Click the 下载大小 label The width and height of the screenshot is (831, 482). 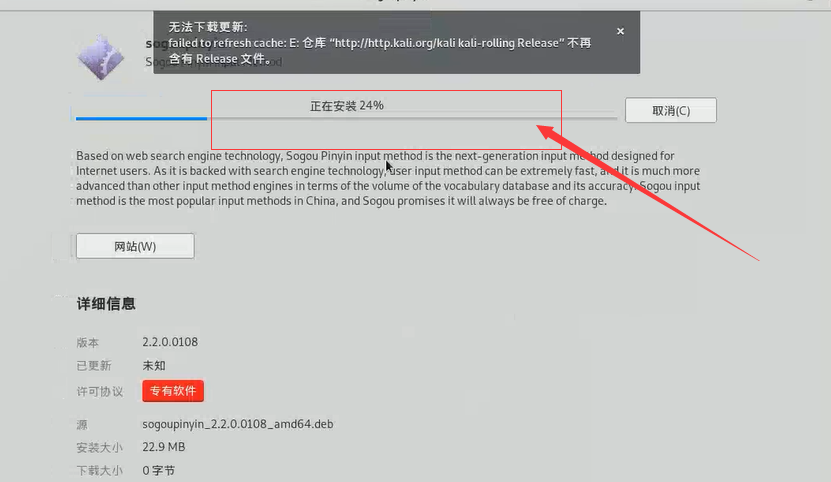pyautogui.click(x=99, y=470)
